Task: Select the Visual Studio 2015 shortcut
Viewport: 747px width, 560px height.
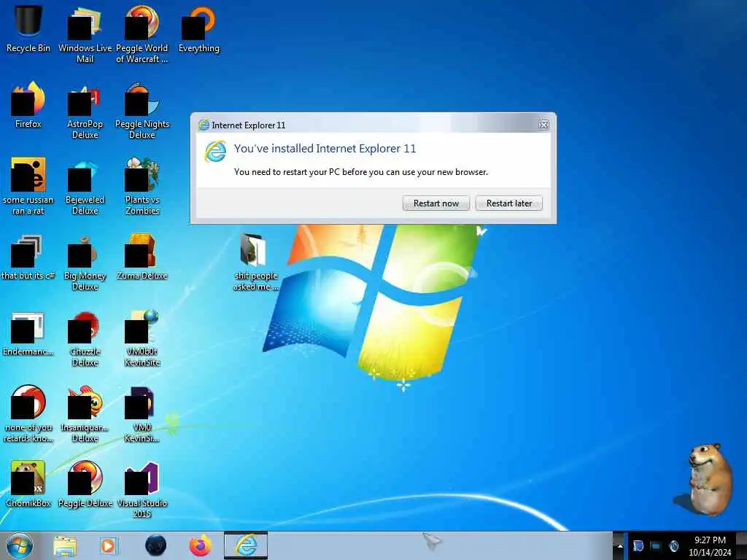Action: point(142,489)
